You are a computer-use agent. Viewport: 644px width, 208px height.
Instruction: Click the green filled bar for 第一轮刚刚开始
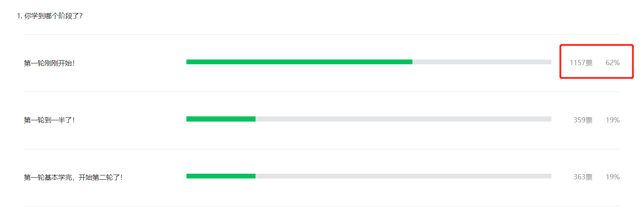[x=299, y=62]
